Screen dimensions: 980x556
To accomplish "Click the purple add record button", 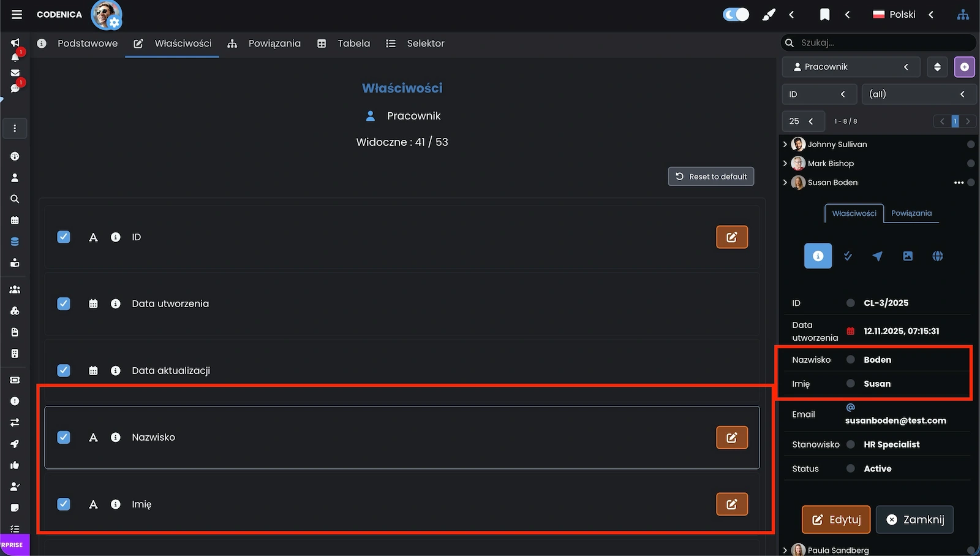I will tap(964, 67).
